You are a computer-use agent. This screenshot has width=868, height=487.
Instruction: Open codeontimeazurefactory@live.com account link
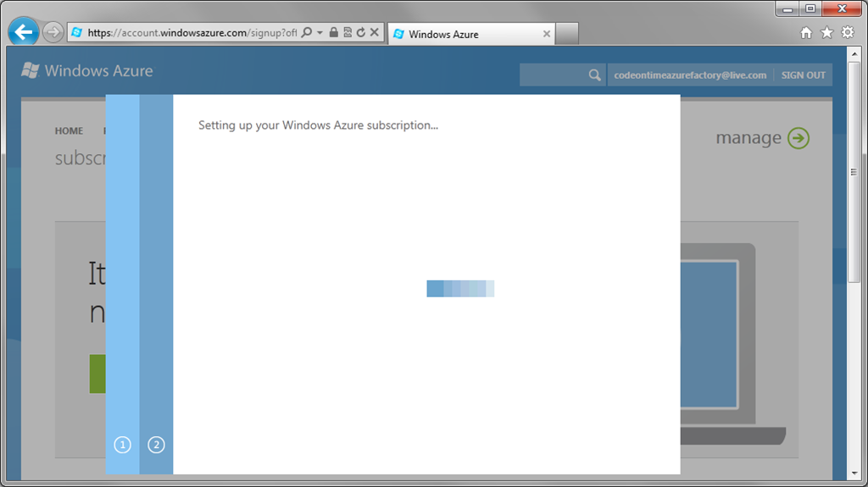pyautogui.click(x=690, y=75)
